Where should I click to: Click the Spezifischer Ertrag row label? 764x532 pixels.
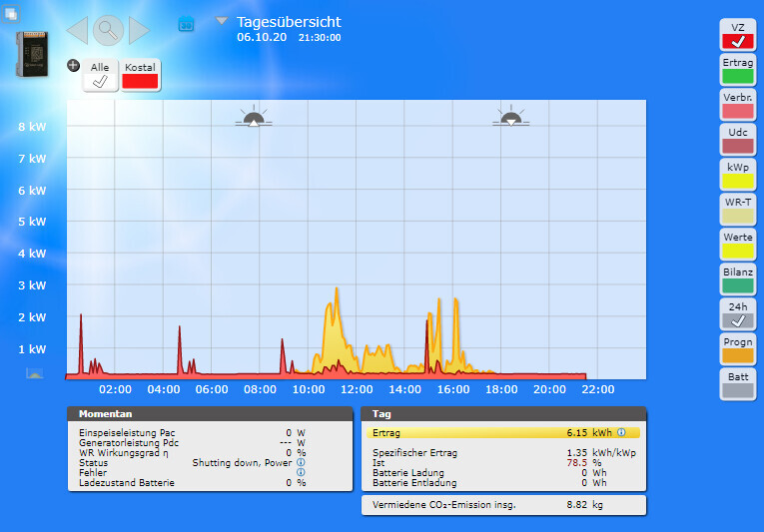pyautogui.click(x=414, y=452)
